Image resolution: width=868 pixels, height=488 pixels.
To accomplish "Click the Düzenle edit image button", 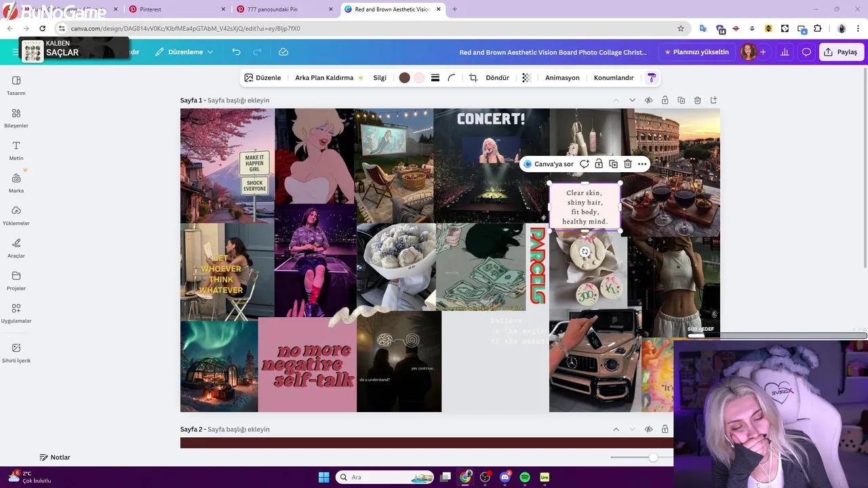I will pos(262,78).
